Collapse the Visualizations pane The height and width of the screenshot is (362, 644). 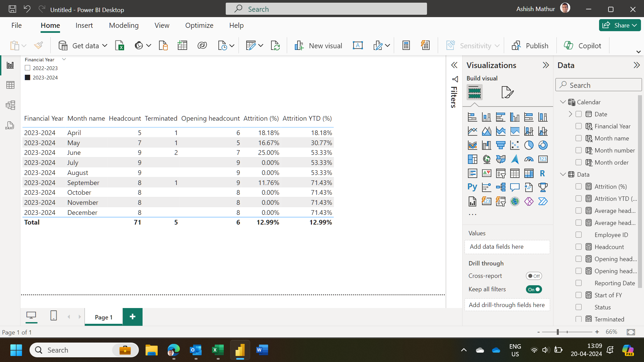point(546,65)
